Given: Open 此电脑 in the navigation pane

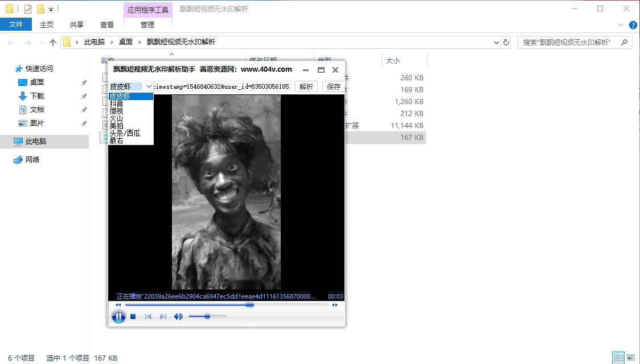Looking at the screenshot, I should pos(36,142).
